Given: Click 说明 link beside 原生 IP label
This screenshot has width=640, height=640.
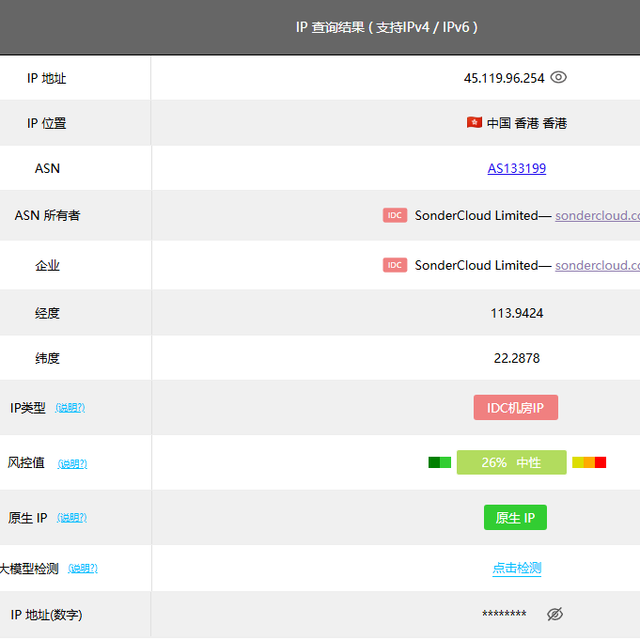Looking at the screenshot, I should click(72, 518).
